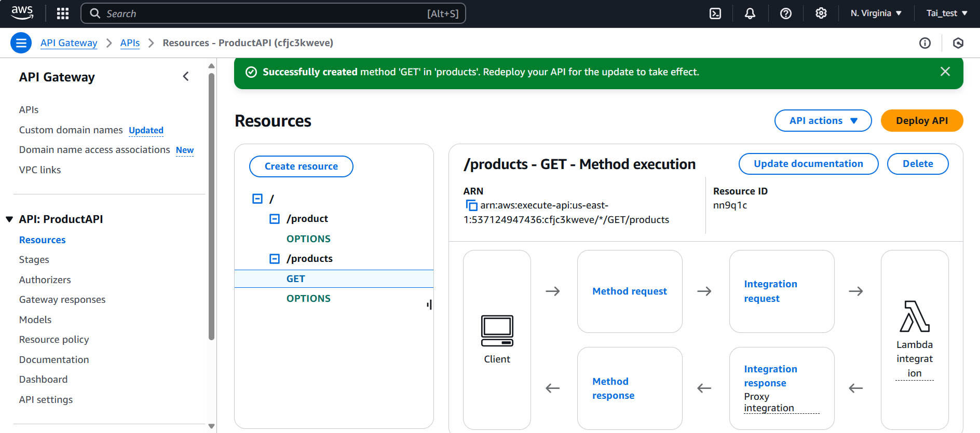
Task: Collapse the API: ProductAPI section
Action: tap(9, 219)
